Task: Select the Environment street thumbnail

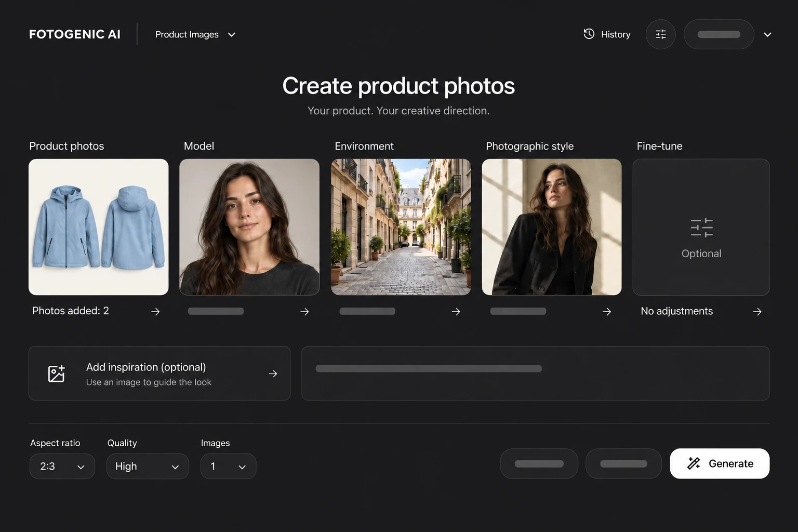Action: [x=401, y=227]
